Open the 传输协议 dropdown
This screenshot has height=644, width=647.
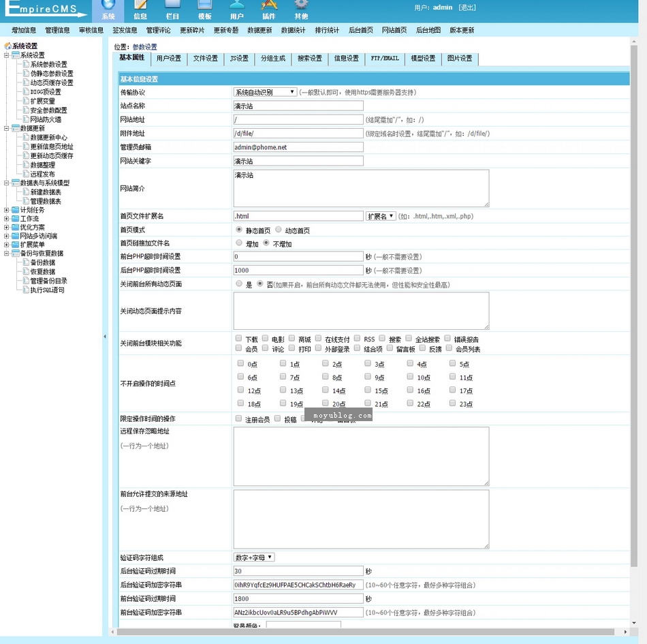tap(266, 92)
